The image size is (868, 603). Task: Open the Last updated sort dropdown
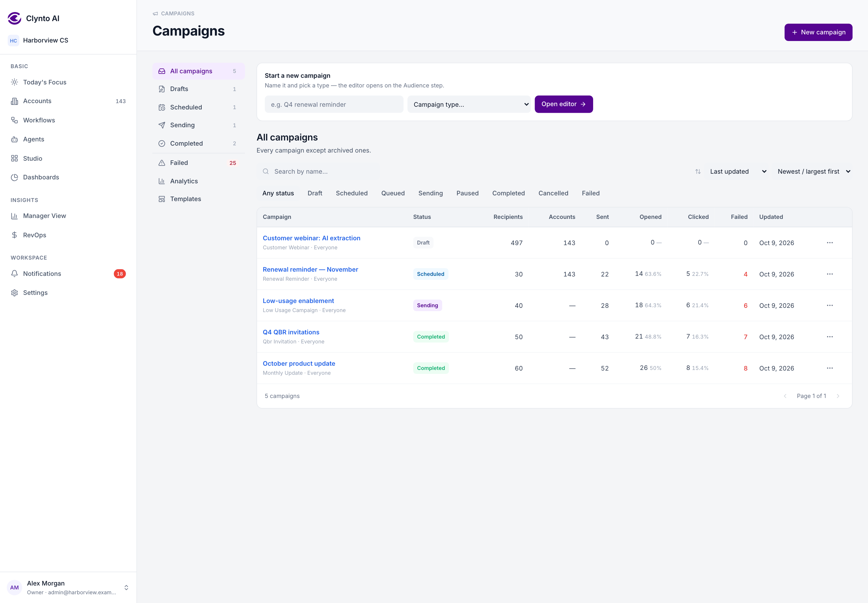pyautogui.click(x=737, y=172)
